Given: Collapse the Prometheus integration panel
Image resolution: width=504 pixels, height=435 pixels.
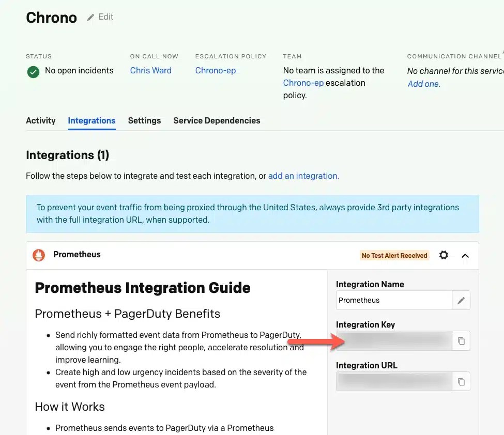Looking at the screenshot, I should point(465,255).
